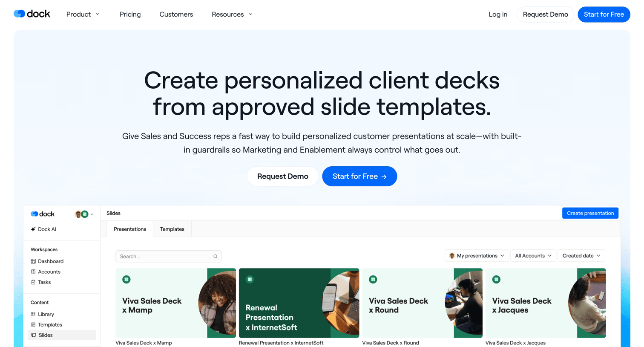This screenshot has height=347, width=644.
Task: Go to the Pricing page
Action: point(130,14)
